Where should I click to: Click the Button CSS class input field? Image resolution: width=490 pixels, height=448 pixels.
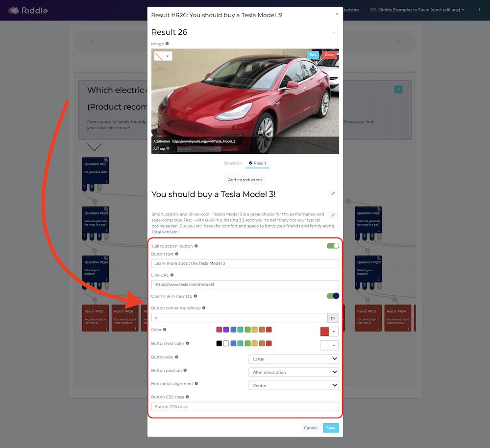click(245, 406)
